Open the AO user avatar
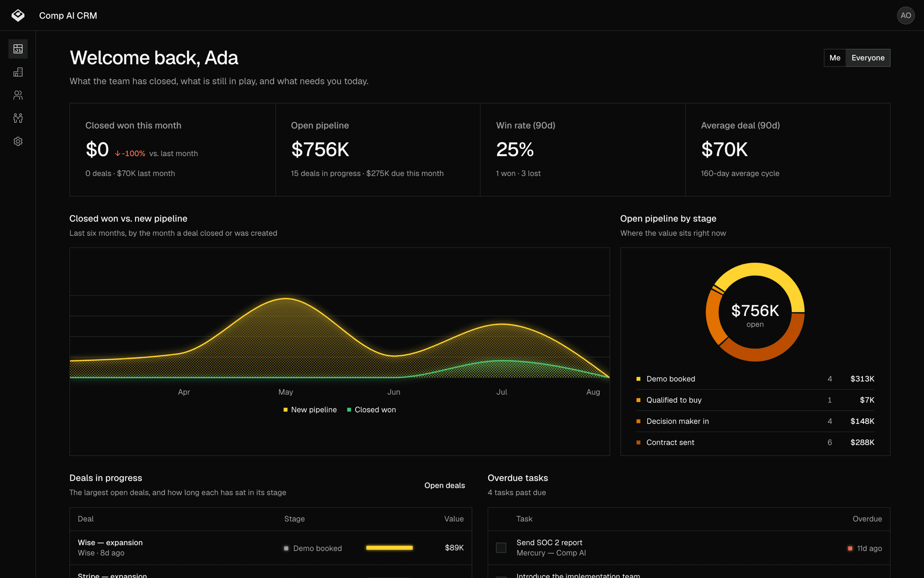The width and height of the screenshot is (924, 578). tap(906, 15)
